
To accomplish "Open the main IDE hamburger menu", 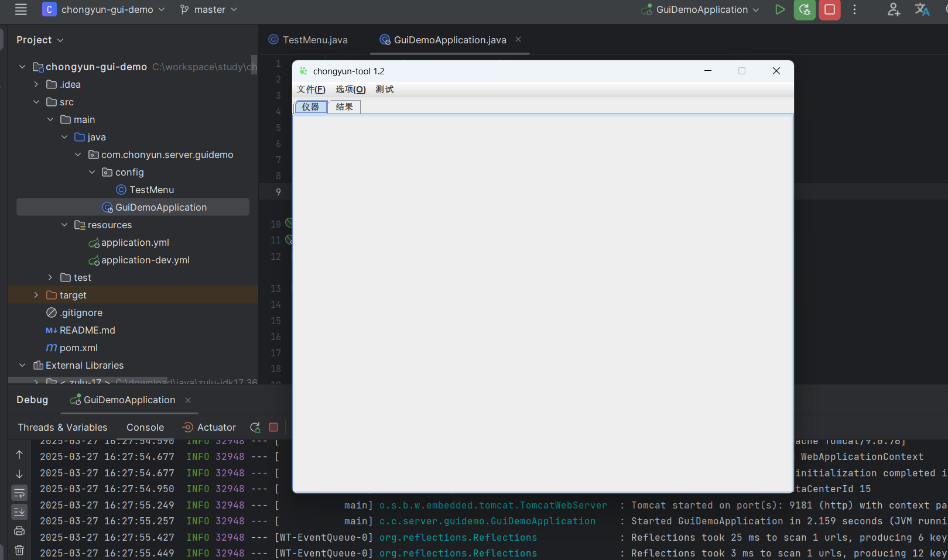I will point(19,9).
